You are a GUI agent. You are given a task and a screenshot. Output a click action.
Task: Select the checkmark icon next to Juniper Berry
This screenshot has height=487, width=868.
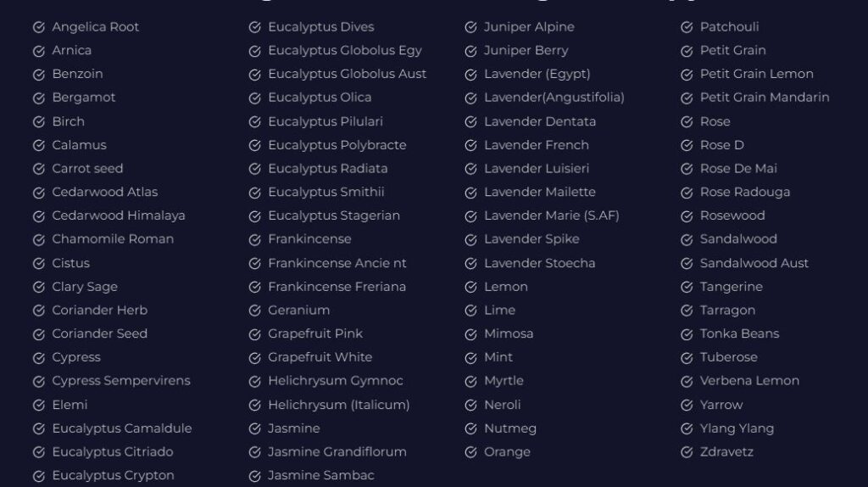[470, 51]
